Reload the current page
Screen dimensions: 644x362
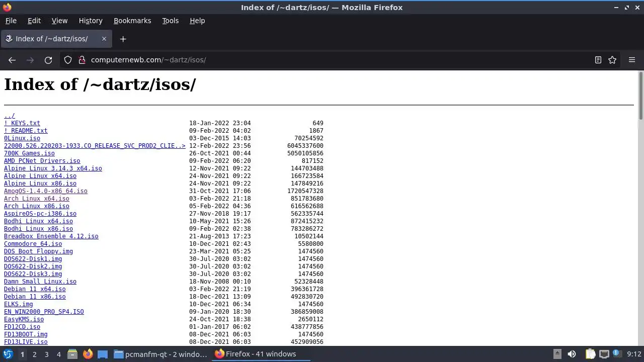48,60
